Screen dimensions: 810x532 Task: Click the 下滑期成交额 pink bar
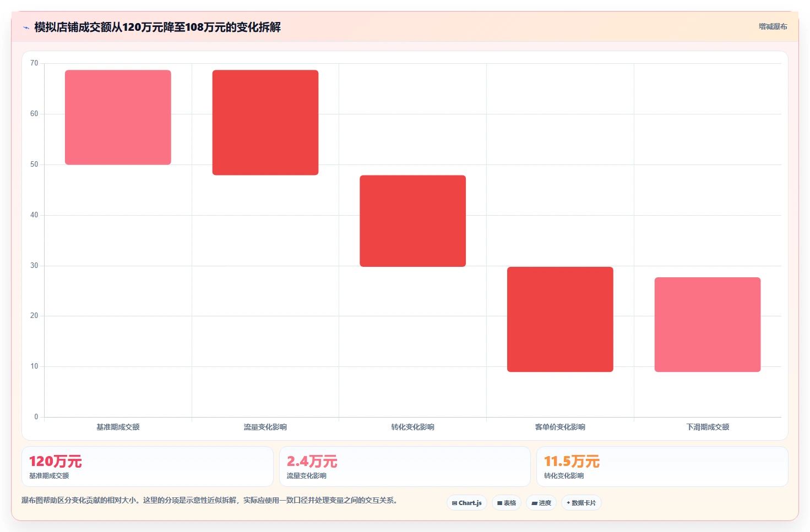(x=708, y=325)
